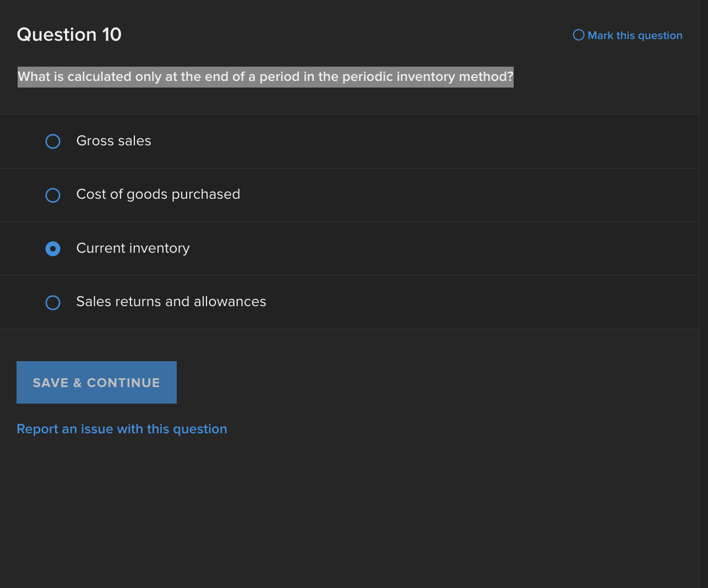Open Report an issue with this question link
Viewport: 708px width, 588px height.
pos(122,429)
